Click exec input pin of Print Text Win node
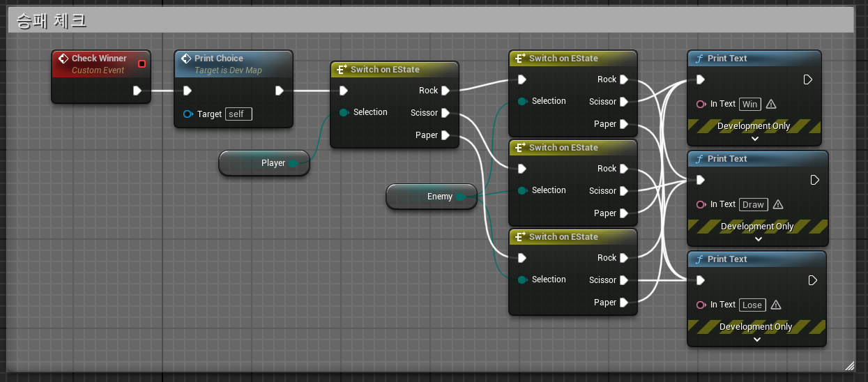Screen dimensions: 868x382 pyautogui.click(x=701, y=79)
